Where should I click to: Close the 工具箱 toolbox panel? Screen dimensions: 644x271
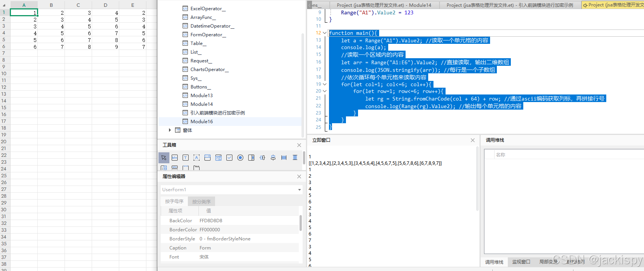point(299,145)
